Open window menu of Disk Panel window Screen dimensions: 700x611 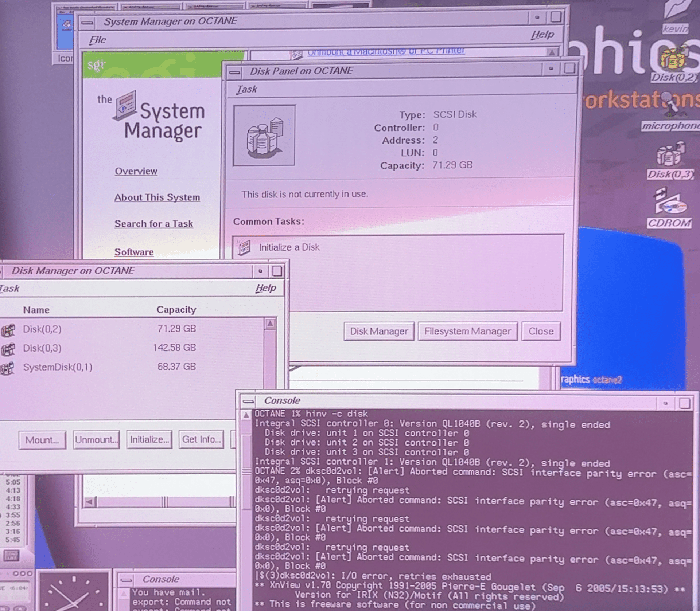click(235, 72)
